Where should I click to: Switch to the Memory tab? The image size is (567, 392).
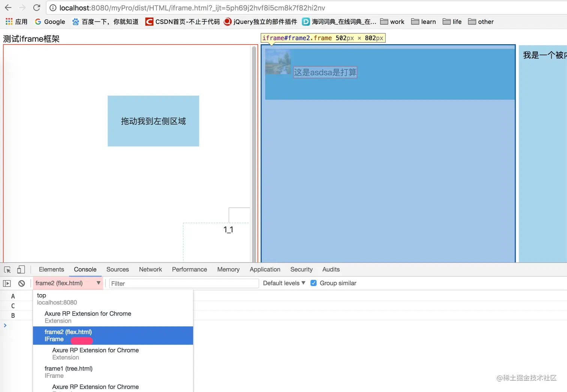(x=228, y=269)
